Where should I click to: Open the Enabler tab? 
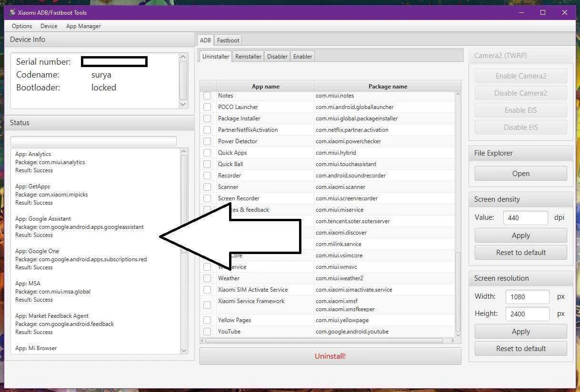[302, 56]
